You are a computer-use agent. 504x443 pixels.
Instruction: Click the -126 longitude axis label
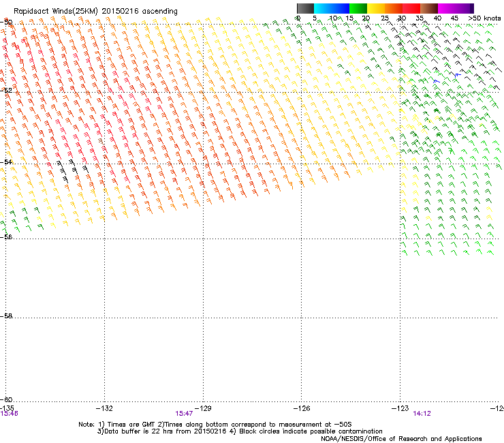click(302, 408)
